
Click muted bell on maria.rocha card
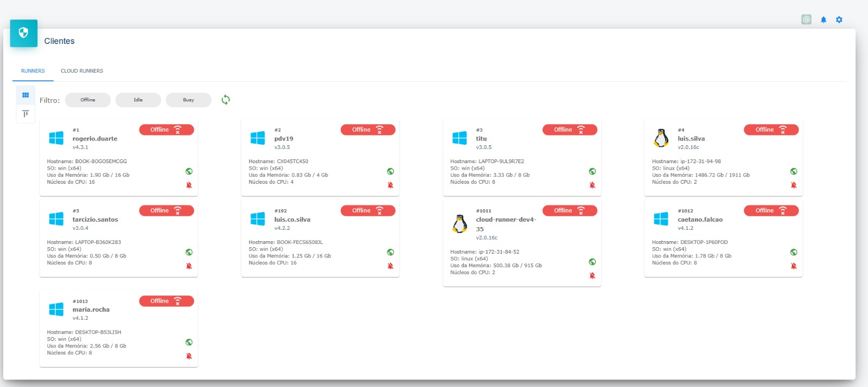point(189,356)
